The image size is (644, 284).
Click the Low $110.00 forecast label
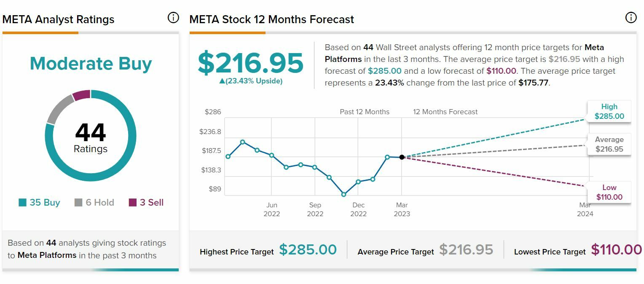click(x=609, y=193)
